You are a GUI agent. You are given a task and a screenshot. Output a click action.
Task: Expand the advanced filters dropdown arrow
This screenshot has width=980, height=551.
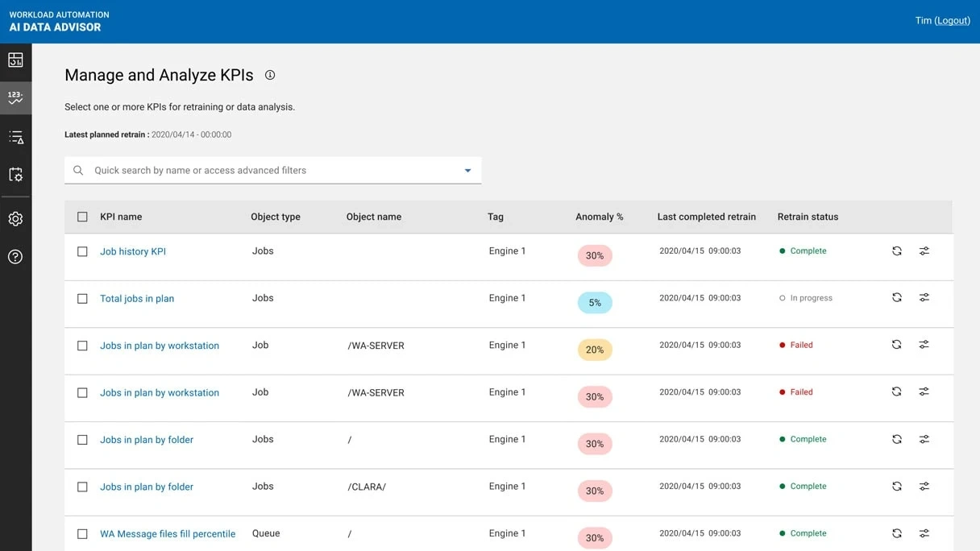[467, 171]
